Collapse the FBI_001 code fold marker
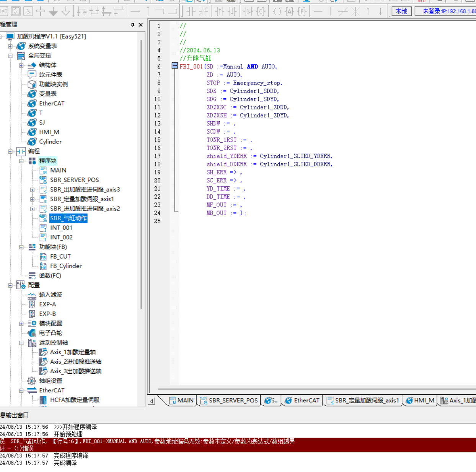 tap(174, 66)
